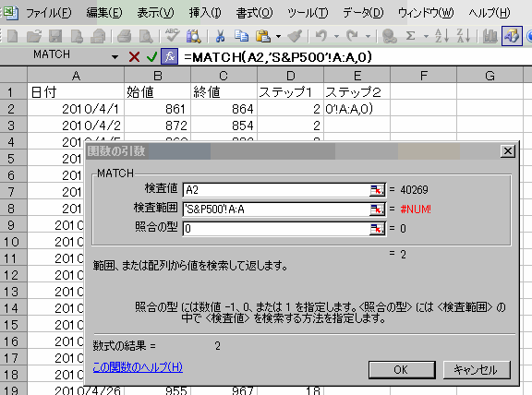This screenshot has height=395, width=532.
Task: Click the Undo arrow icon
Action: point(321,36)
